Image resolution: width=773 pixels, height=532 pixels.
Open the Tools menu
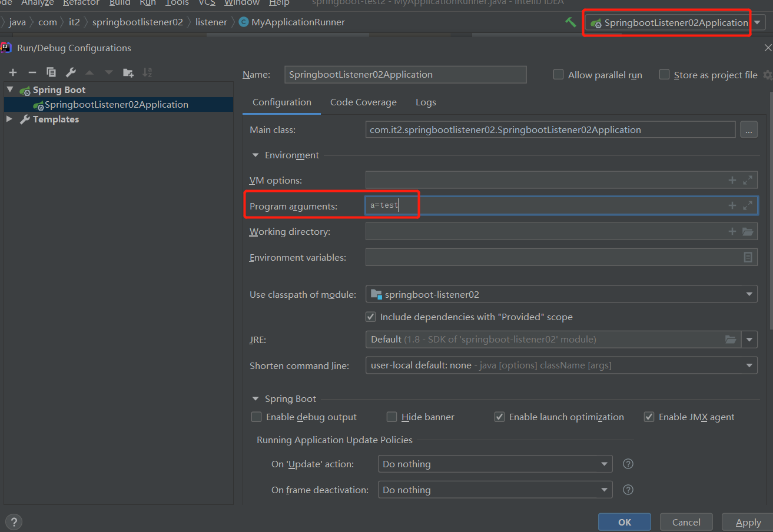pyautogui.click(x=177, y=3)
